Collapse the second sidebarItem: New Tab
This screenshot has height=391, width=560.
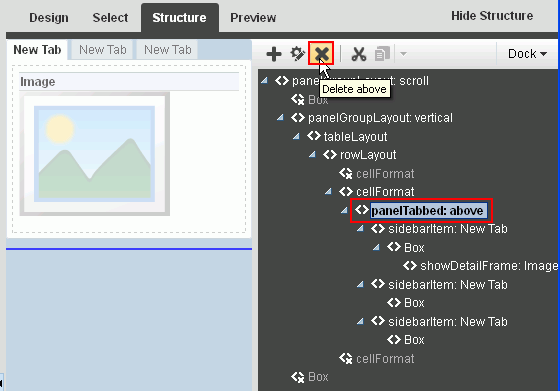tap(360, 285)
